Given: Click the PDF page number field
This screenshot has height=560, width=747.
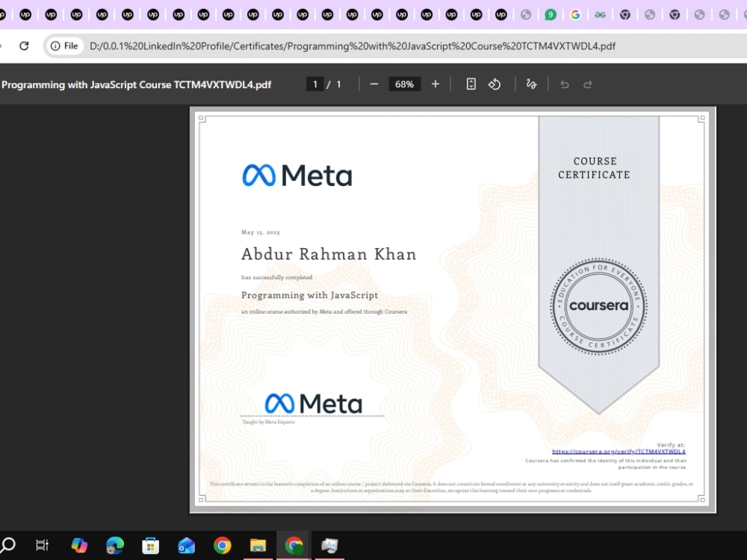Looking at the screenshot, I should pyautogui.click(x=315, y=84).
